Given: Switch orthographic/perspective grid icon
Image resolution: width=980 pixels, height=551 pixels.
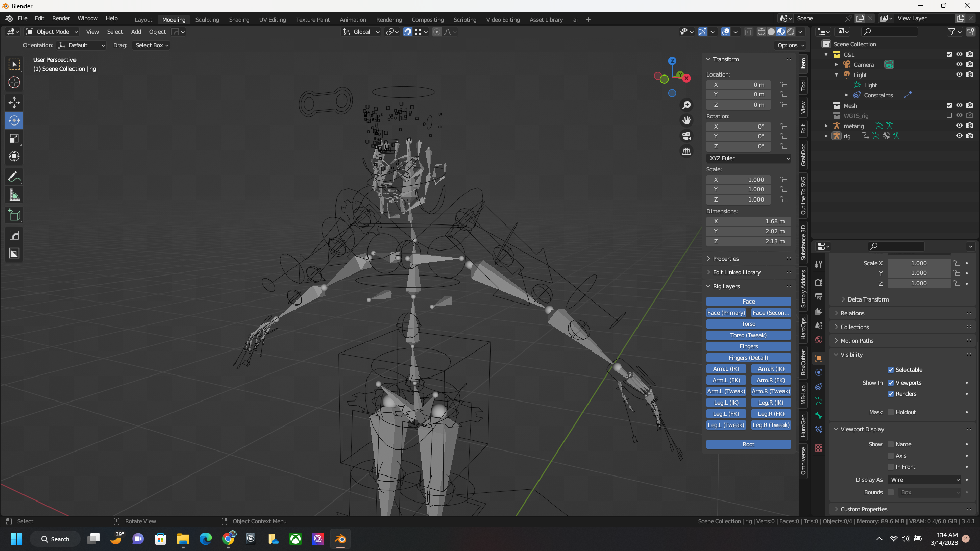Looking at the screenshot, I should (x=687, y=152).
